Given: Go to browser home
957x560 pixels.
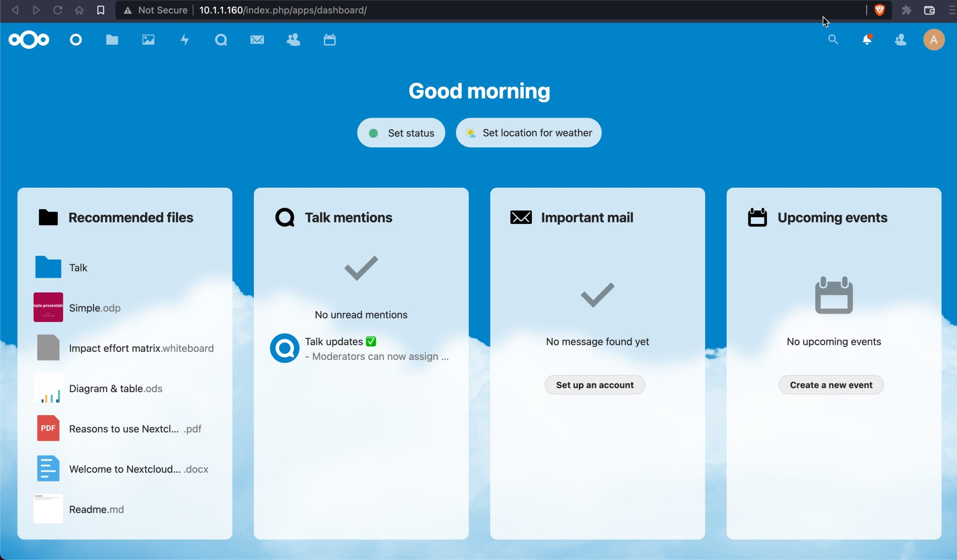Looking at the screenshot, I should [79, 10].
